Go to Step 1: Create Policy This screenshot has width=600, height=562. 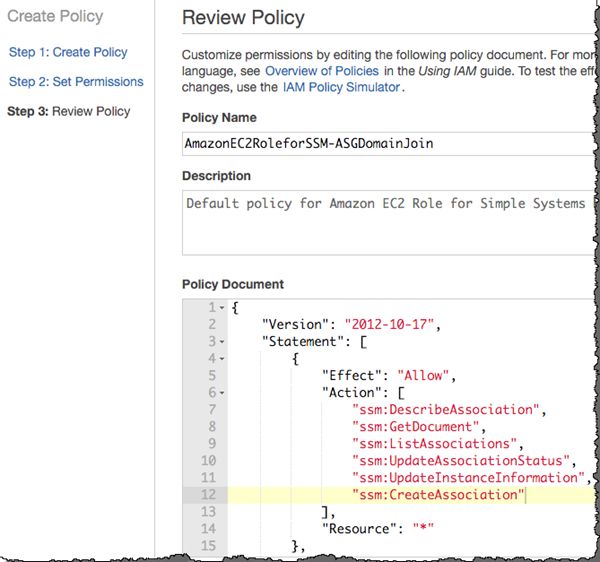coord(68,52)
